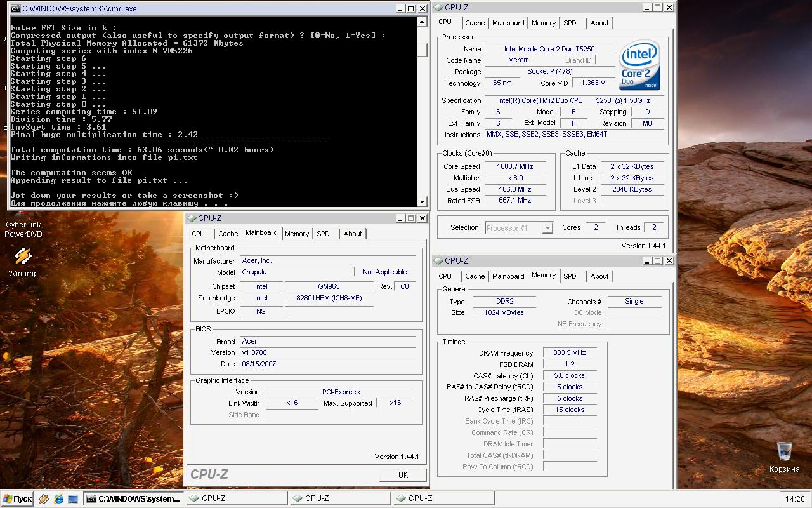The width and height of the screenshot is (812, 508).
Task: Click the cmd.exe scrollbar up arrow
Action: [422, 21]
